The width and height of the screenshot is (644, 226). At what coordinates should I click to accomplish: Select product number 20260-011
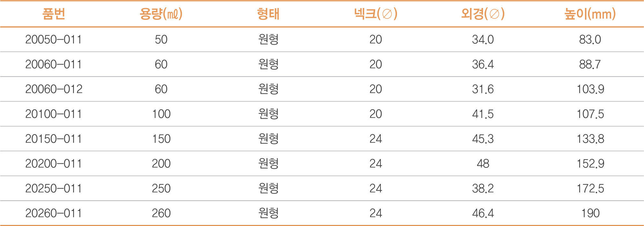[x=54, y=213]
